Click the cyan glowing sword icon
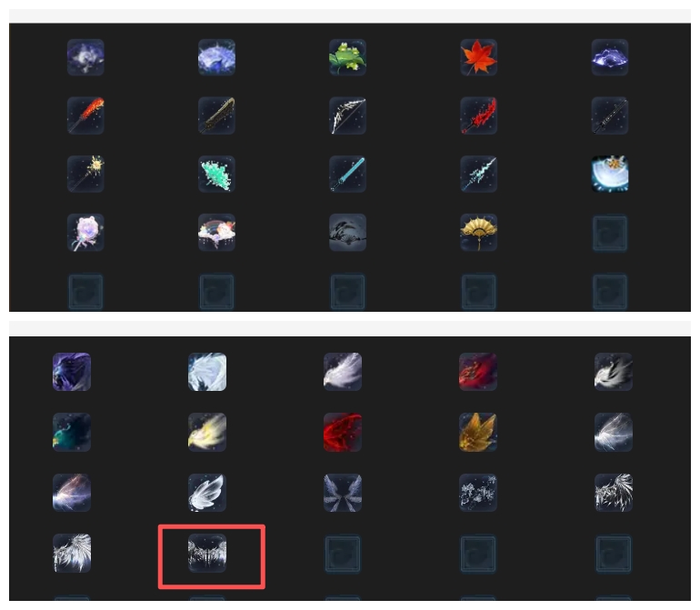Viewport: 700px width, 610px height. (347, 174)
